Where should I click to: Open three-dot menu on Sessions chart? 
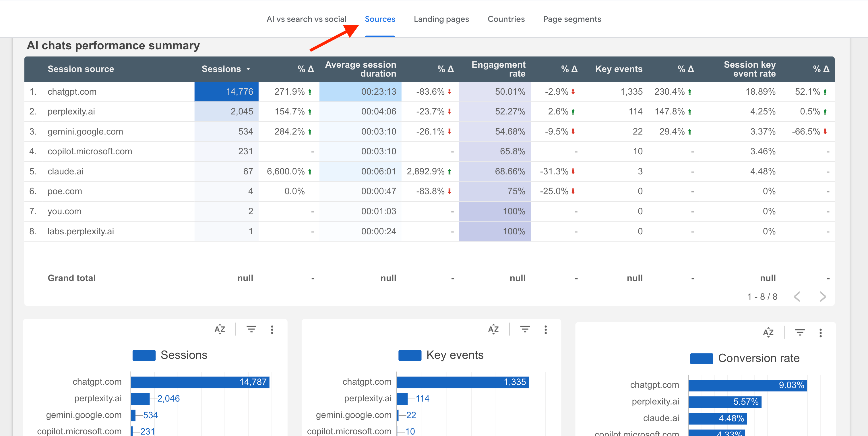(x=272, y=330)
